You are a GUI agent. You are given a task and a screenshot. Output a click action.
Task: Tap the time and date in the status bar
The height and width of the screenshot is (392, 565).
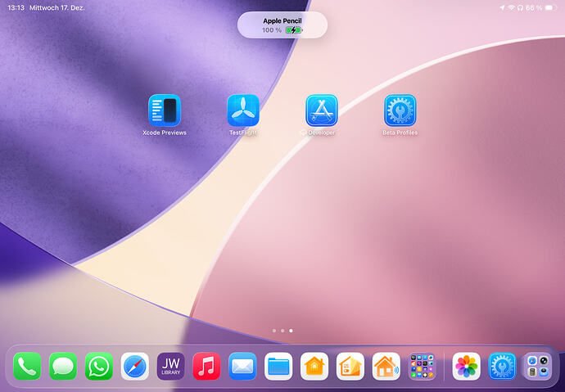tap(46, 7)
